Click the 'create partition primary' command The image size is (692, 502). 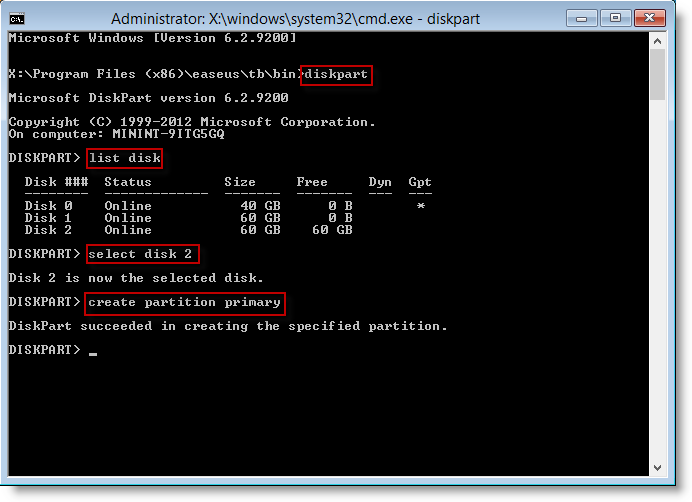185,302
